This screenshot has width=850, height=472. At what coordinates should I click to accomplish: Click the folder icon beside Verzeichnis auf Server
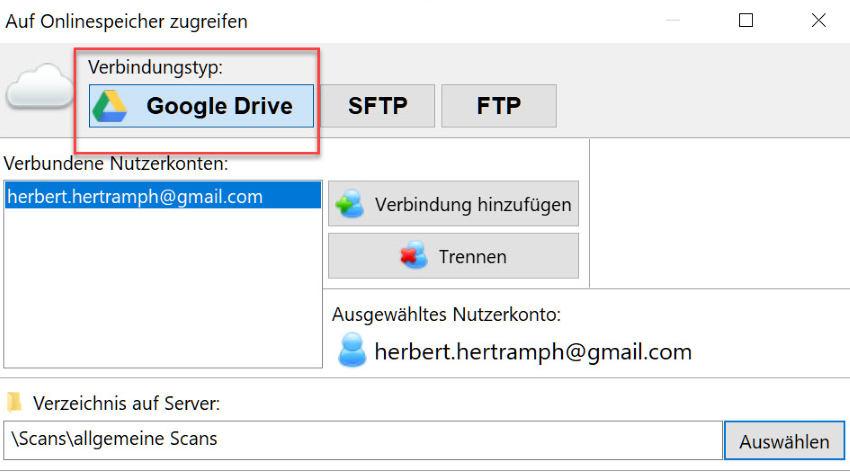[x=14, y=402]
